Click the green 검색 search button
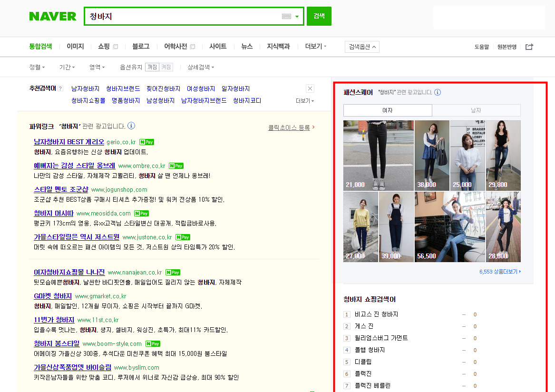The image size is (555, 392). pyautogui.click(x=319, y=16)
